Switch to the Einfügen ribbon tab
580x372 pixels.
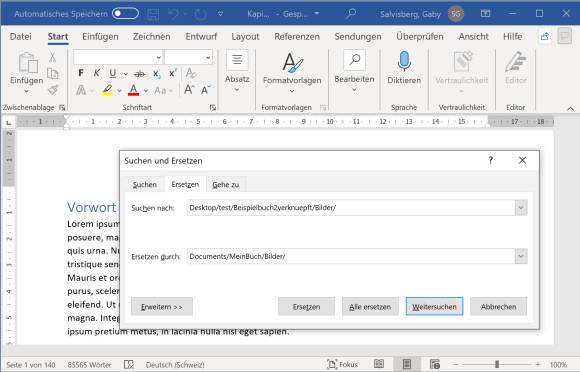coord(100,37)
